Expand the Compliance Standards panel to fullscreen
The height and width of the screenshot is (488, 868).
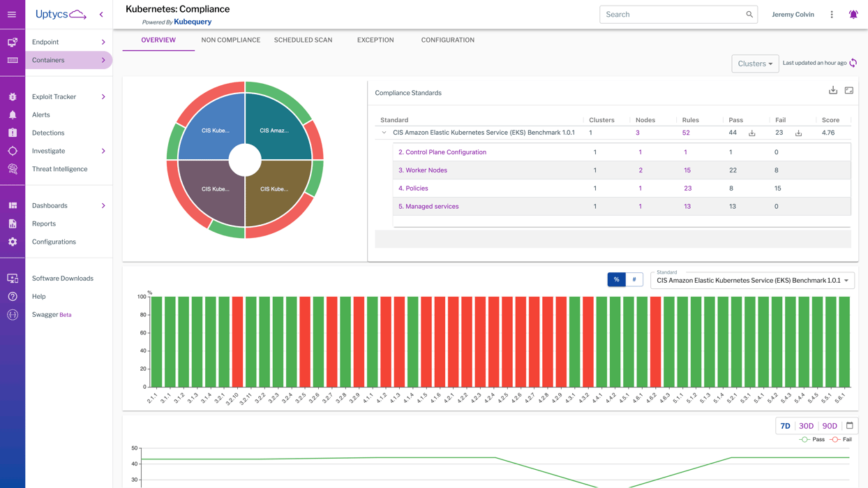(848, 90)
